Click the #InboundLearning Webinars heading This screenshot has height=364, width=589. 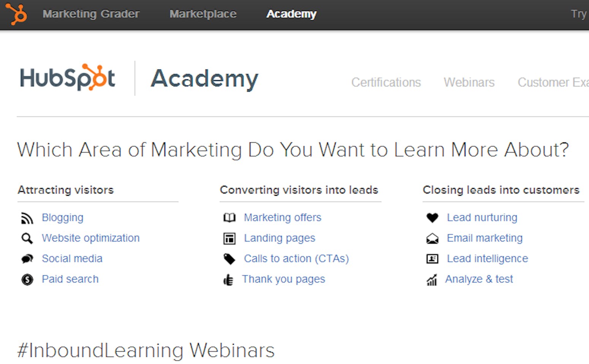pos(146,350)
